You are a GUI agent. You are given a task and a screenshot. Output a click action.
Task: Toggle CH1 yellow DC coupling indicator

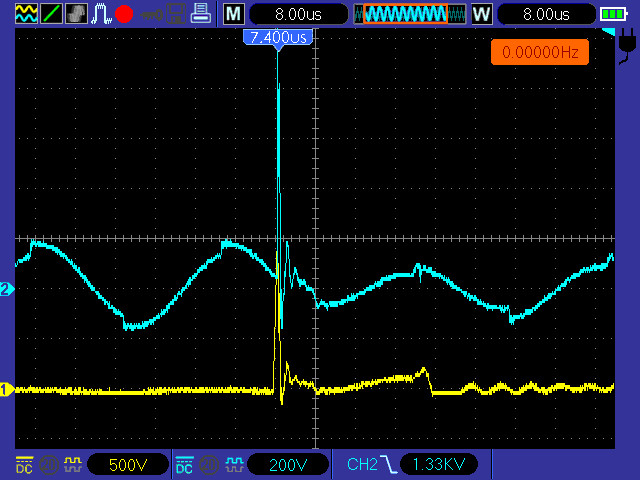[x=24, y=464]
